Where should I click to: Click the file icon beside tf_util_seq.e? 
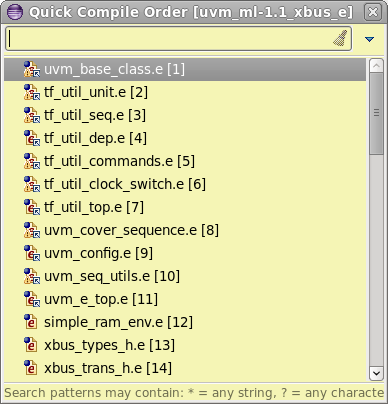click(32, 115)
